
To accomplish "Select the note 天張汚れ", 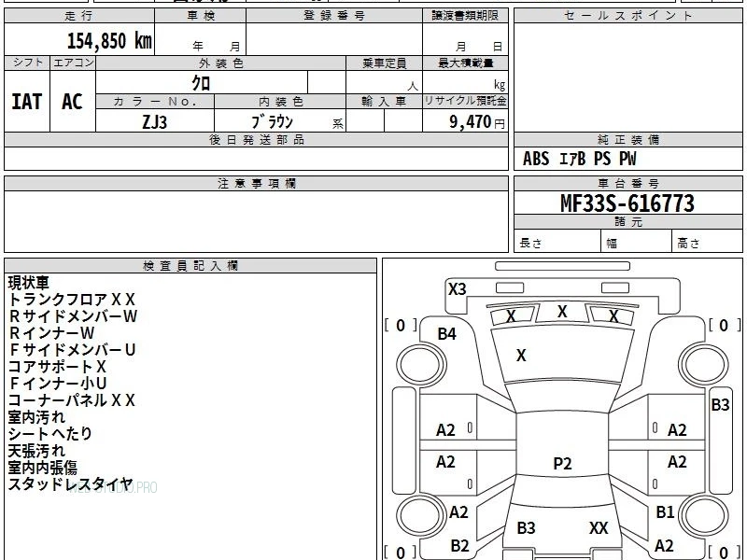I will (36, 451).
